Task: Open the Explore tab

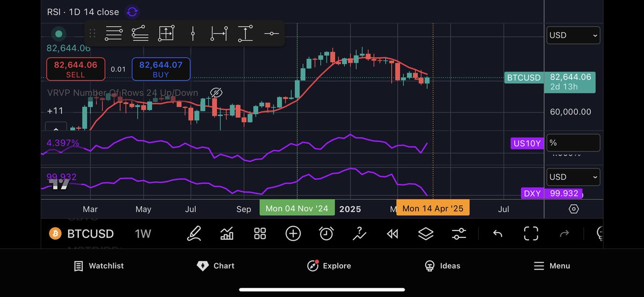Action: pos(329,266)
